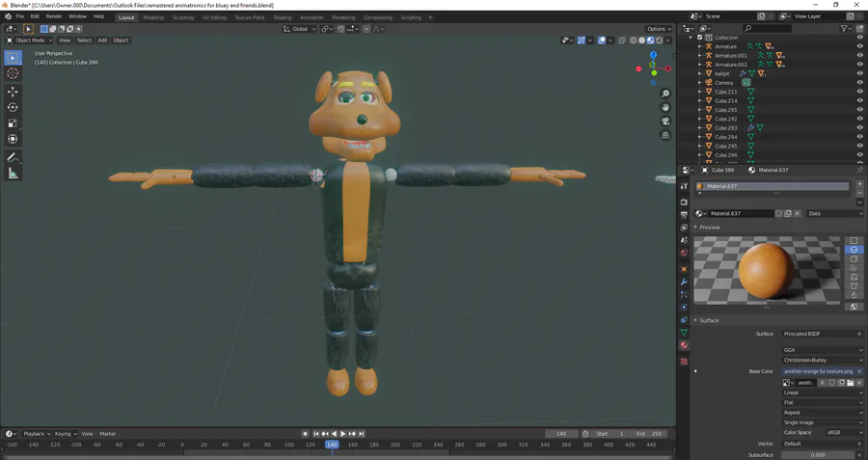Expand the ballpit tree item
This screenshot has width=868, height=460.
point(700,73)
